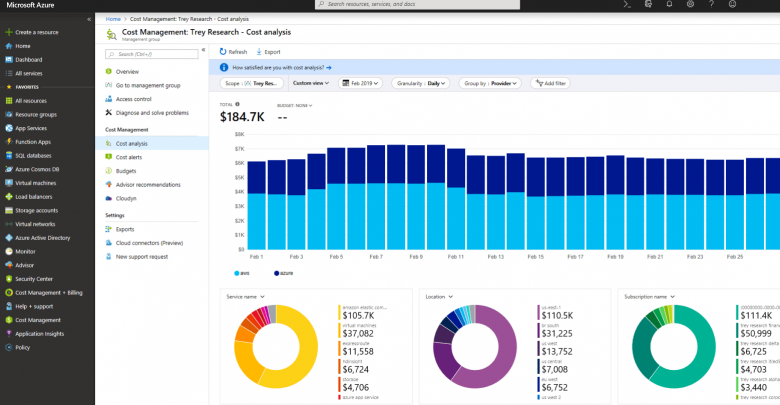Screen dimensions: 780x405
Task: Open the notifications bell
Action: tap(669, 4)
